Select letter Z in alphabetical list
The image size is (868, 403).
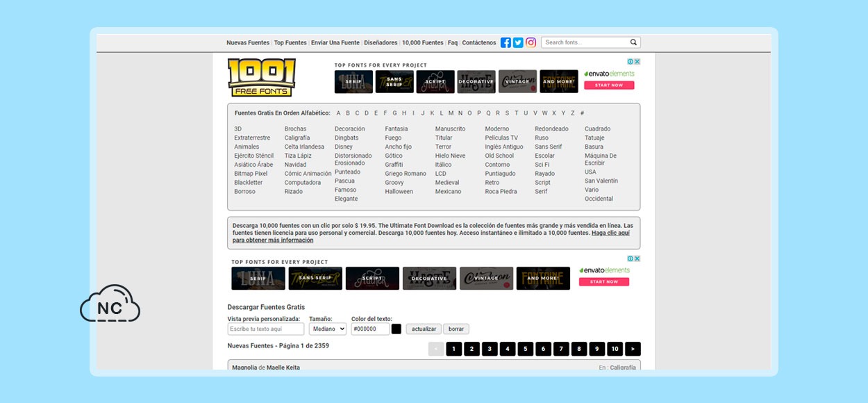(572, 113)
